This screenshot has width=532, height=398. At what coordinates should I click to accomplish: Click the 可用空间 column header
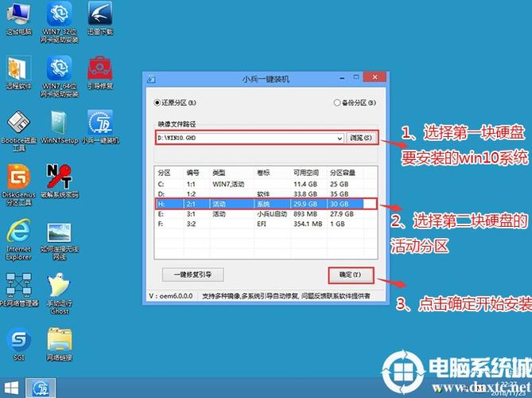click(x=306, y=173)
